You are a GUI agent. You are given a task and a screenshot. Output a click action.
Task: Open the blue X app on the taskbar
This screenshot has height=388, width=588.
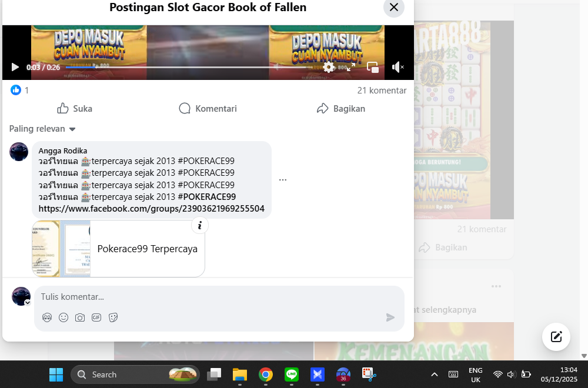318,374
